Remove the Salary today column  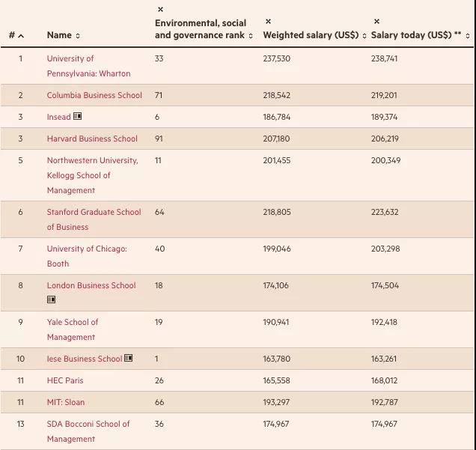376,22
